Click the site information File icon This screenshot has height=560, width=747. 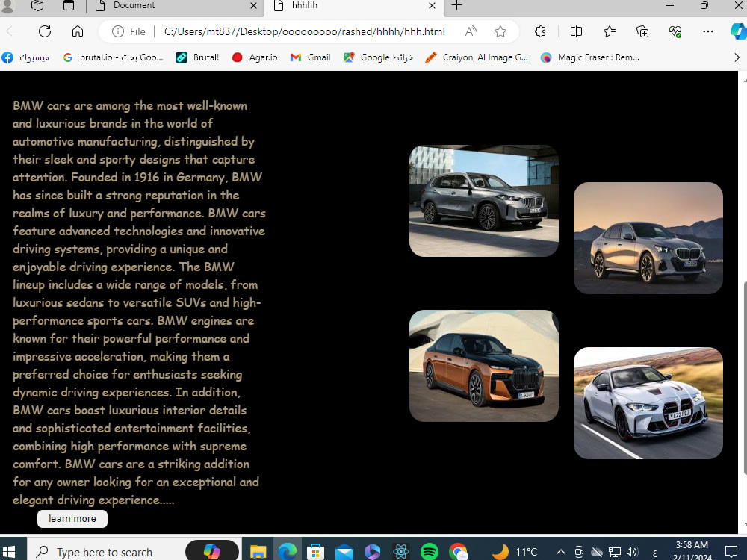coord(128,31)
